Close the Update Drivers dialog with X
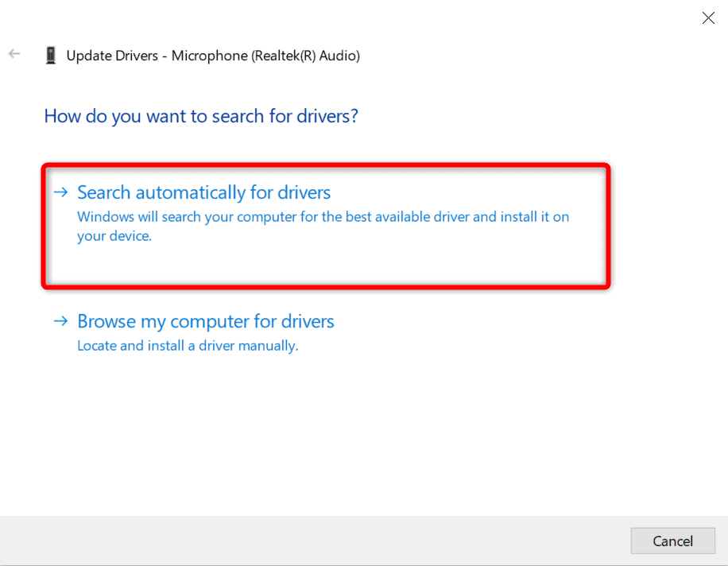This screenshot has width=728, height=566. (x=708, y=18)
